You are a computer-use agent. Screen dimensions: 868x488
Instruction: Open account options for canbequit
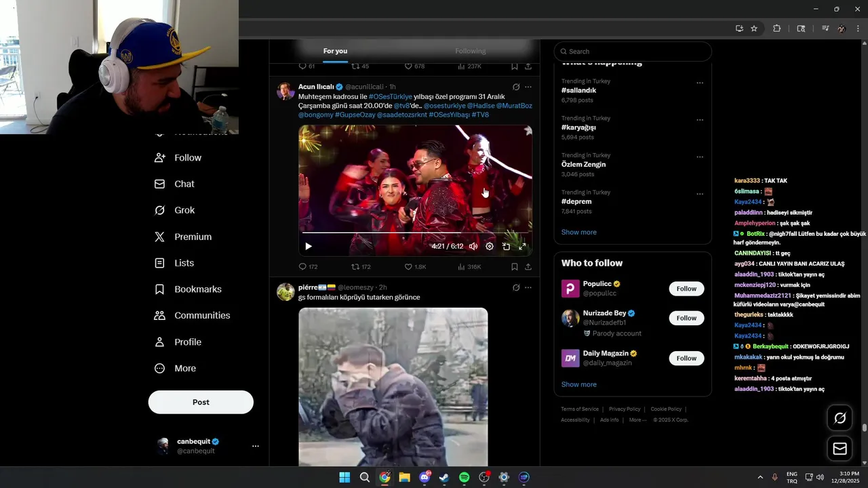click(256, 446)
